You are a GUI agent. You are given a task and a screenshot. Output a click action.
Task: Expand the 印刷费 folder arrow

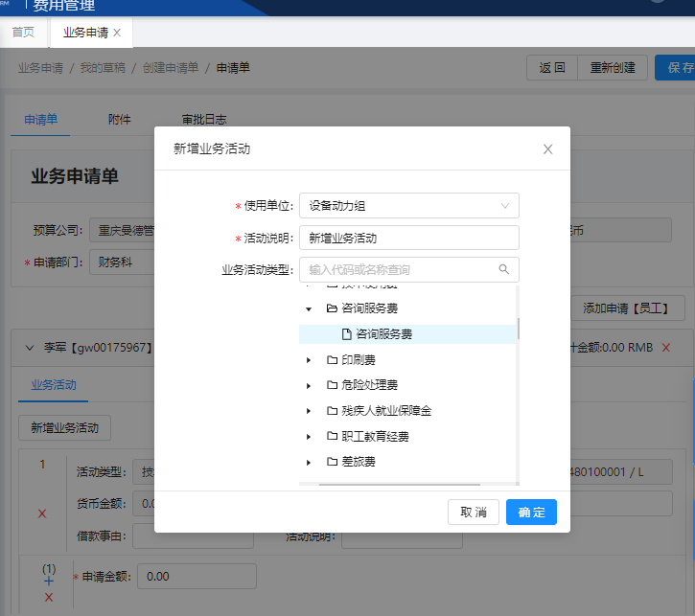(x=309, y=360)
